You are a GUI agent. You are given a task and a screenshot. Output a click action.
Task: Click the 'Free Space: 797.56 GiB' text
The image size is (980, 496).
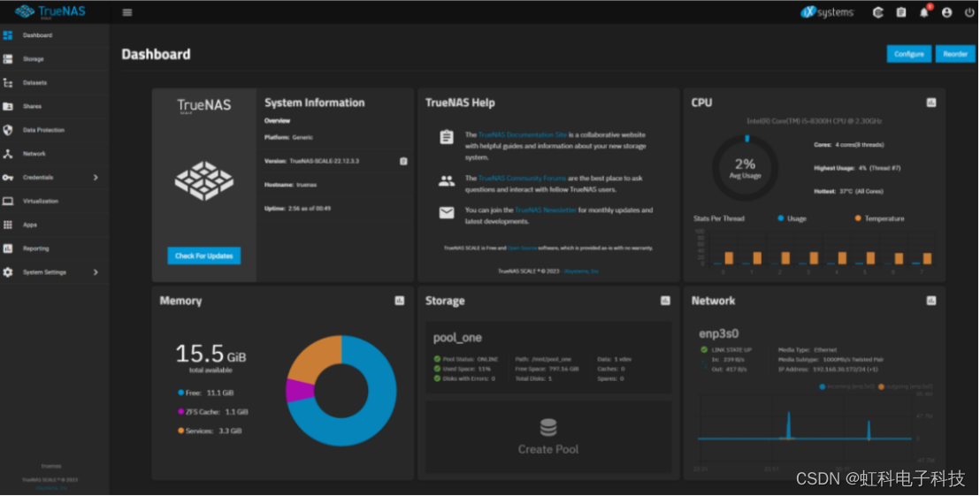[x=547, y=369]
